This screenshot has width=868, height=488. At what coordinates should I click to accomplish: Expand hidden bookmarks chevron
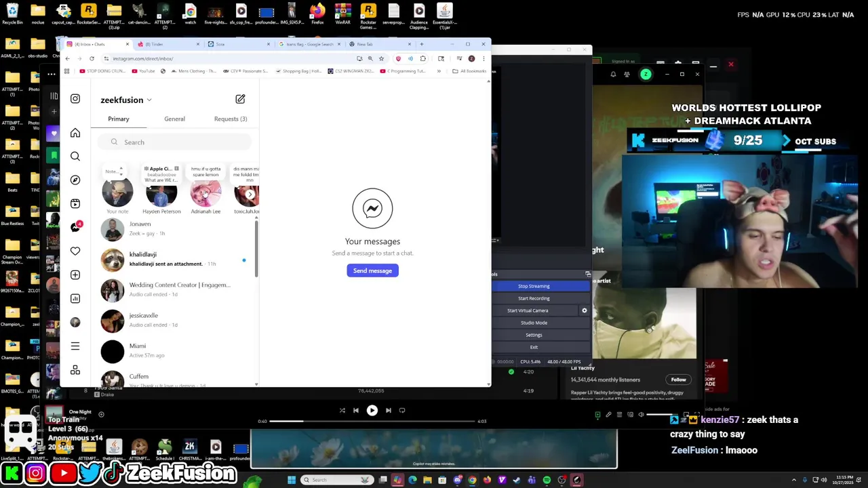439,71
